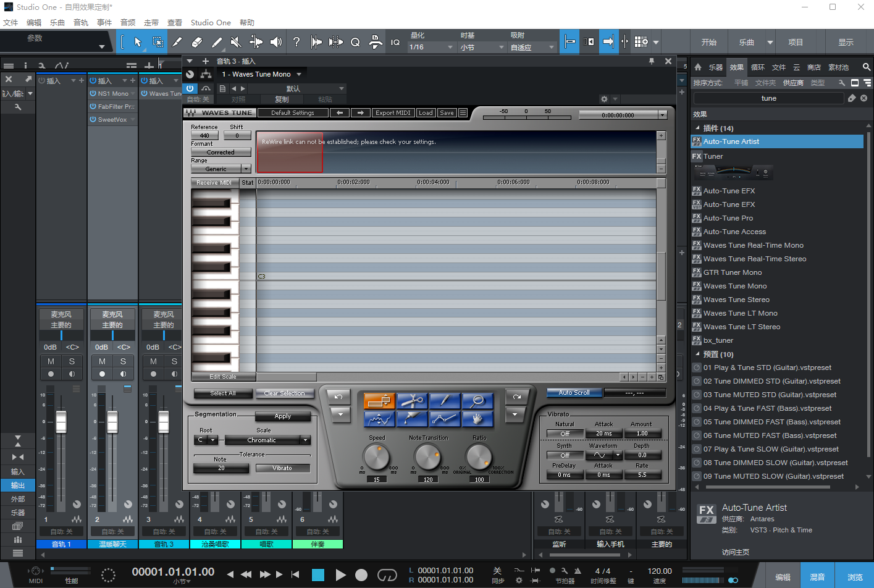
Task: Click Export MIDI button
Action: [x=393, y=113]
